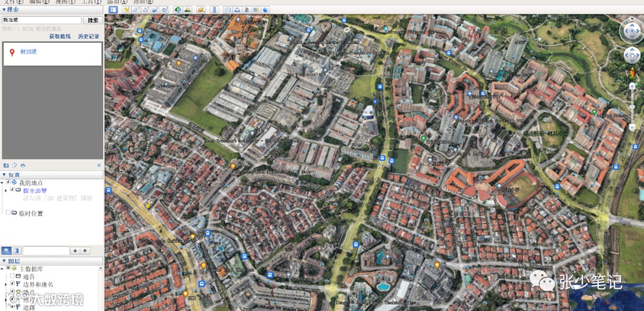Open the 帮助 menu
The width and height of the screenshot is (644, 311).
point(143,2)
